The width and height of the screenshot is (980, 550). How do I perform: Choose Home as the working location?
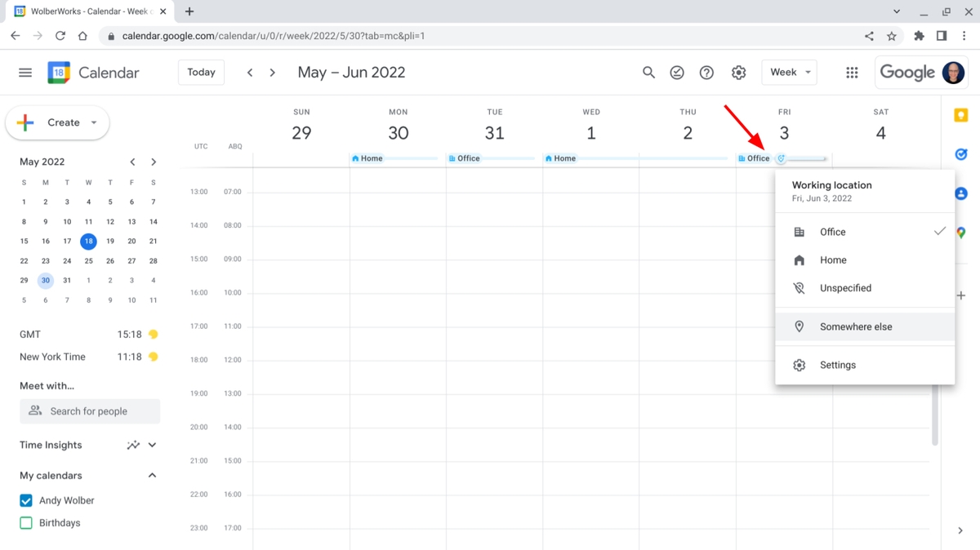(832, 259)
